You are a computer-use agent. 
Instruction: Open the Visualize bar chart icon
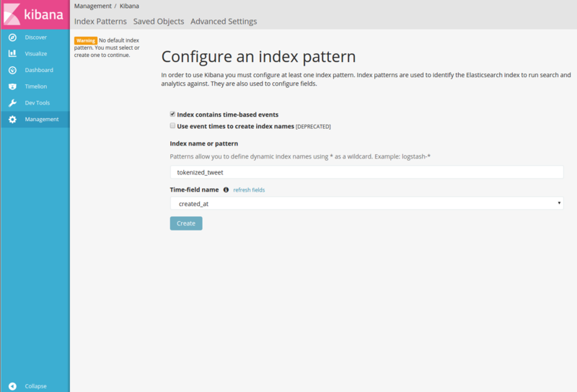click(12, 53)
